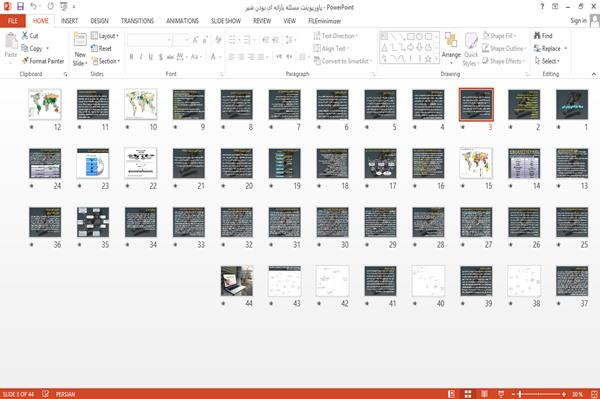Switch to the DESIGN tab

click(x=99, y=21)
